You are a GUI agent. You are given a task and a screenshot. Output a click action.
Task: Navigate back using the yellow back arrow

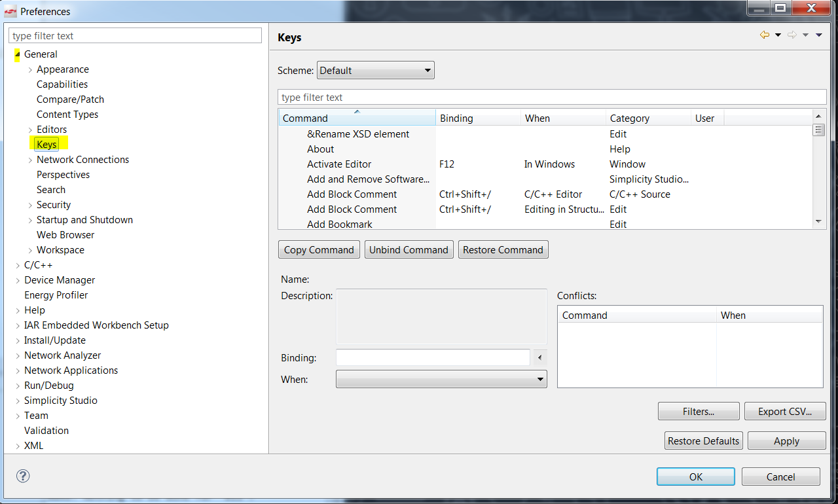pos(766,36)
